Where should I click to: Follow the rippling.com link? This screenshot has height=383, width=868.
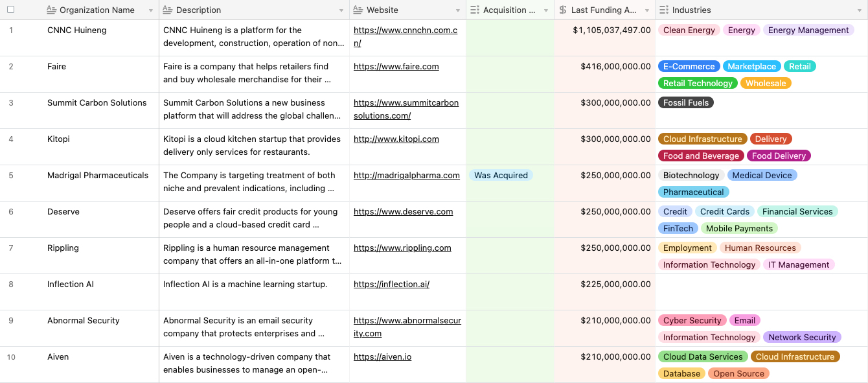coord(402,248)
